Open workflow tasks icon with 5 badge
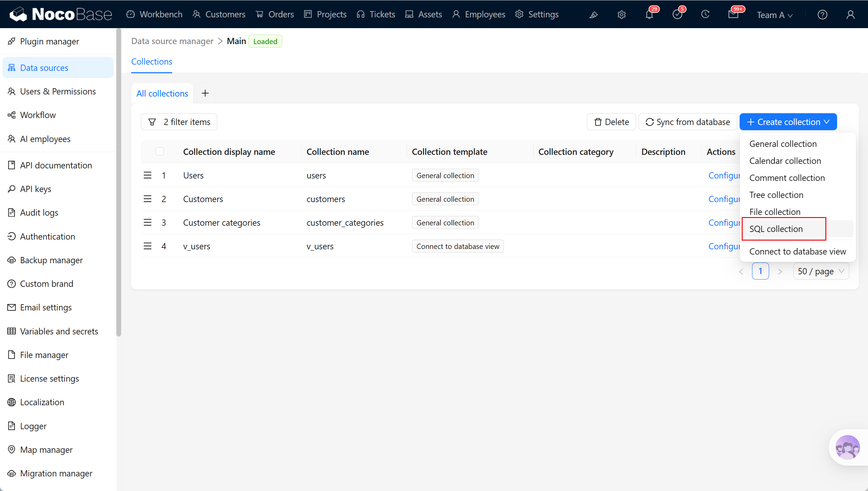The image size is (868, 491). pyautogui.click(x=677, y=15)
